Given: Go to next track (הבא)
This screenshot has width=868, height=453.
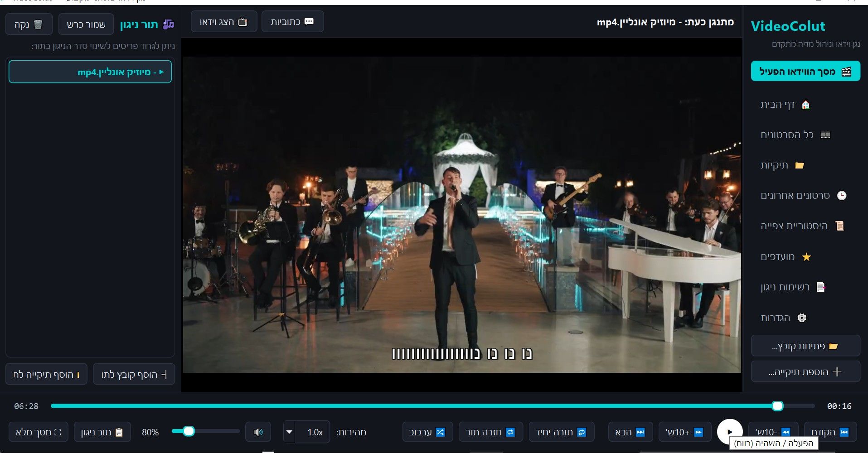Looking at the screenshot, I should (630, 432).
